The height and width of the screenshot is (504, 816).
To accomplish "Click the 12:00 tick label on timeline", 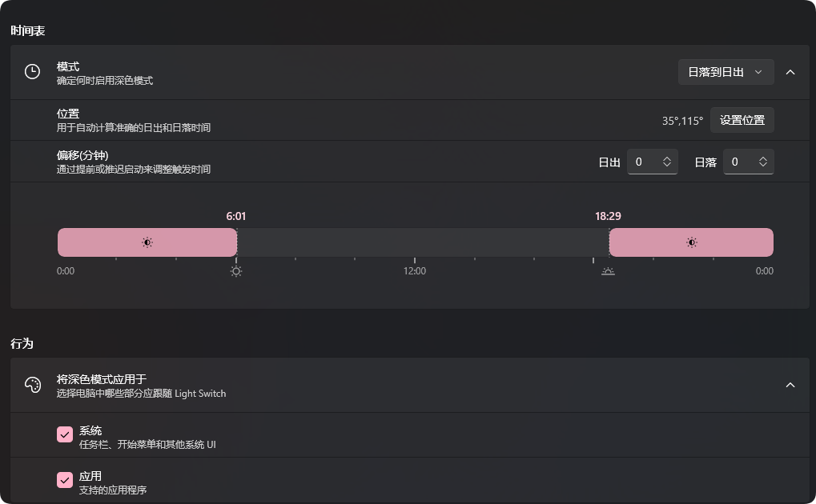I will point(415,271).
